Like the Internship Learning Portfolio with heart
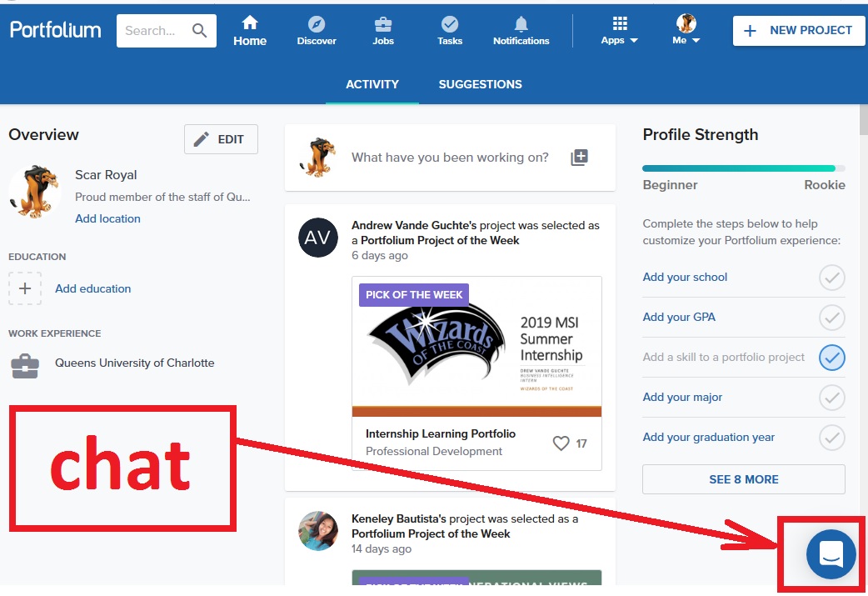Screen dimensions: 868x596 561,443
